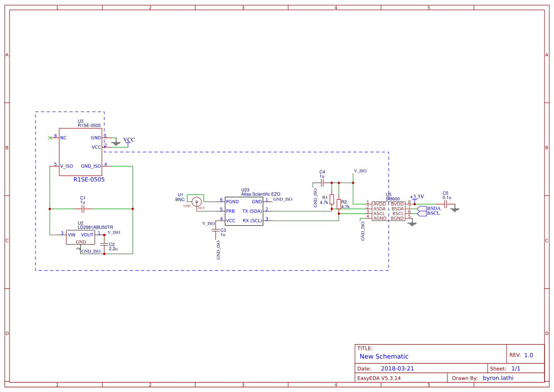This screenshot has height=392, width=554.
Task: Click the SI8600 isolator symbol U5
Action: 389,211
